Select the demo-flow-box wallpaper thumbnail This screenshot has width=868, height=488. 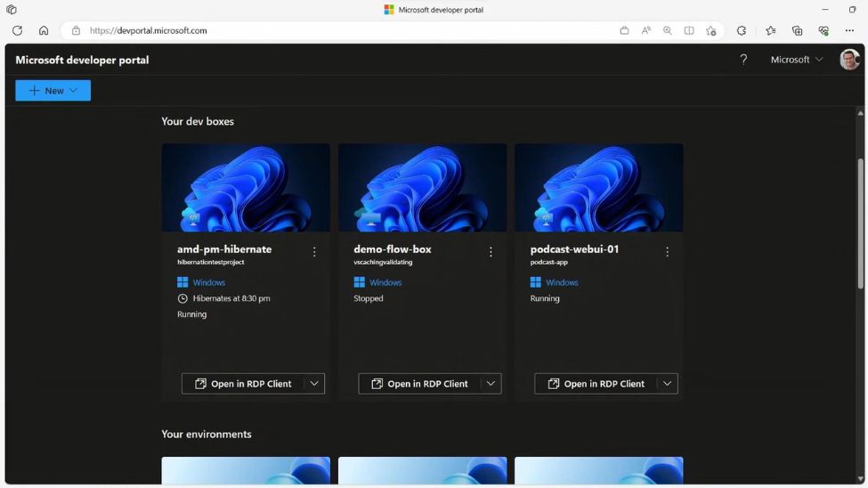coord(422,188)
